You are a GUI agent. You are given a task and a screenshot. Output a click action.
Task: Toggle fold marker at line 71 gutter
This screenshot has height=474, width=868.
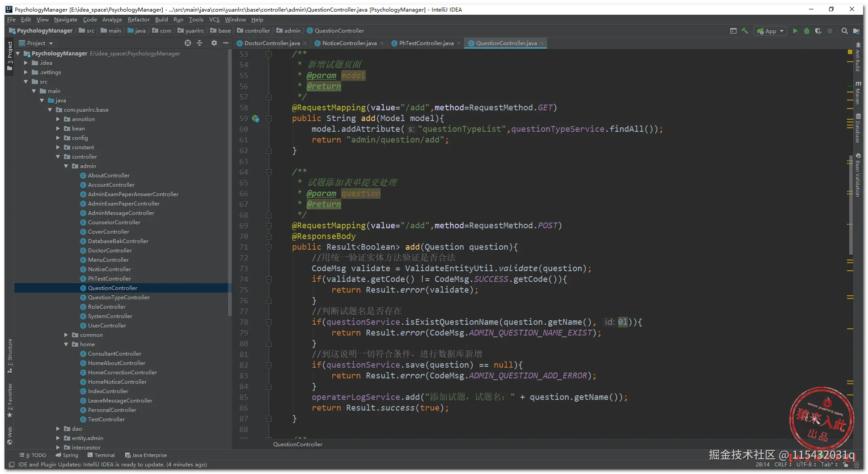tap(269, 247)
